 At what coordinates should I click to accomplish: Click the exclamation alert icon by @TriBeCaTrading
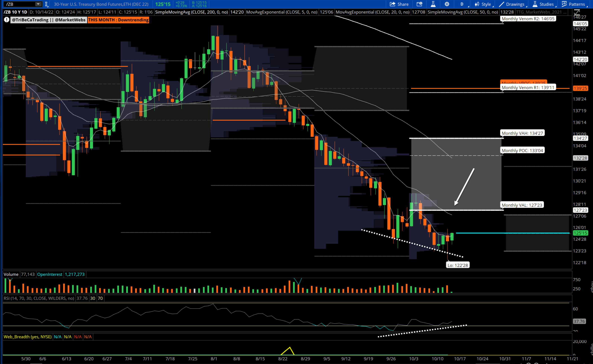pyautogui.click(x=7, y=20)
